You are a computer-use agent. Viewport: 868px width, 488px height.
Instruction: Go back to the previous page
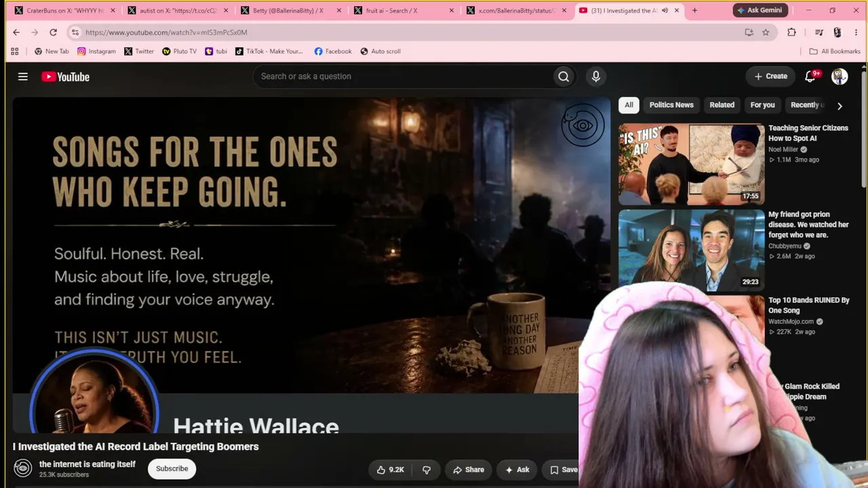click(16, 32)
